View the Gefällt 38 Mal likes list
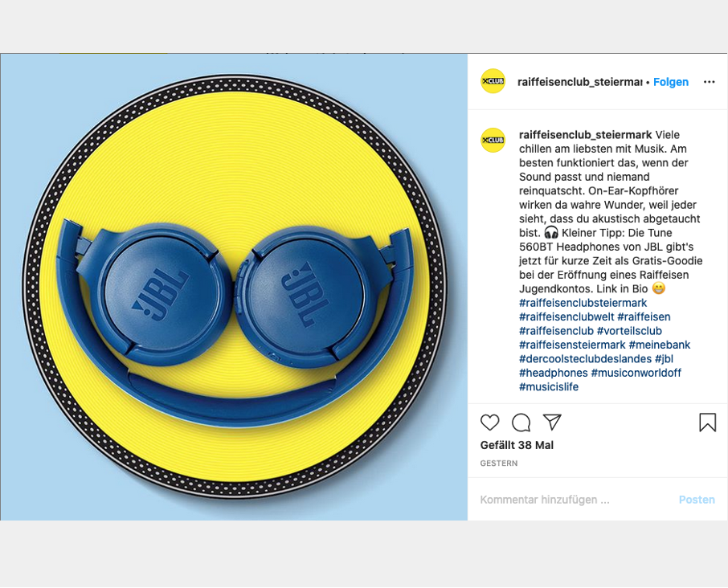The width and height of the screenshot is (728, 588). click(517, 445)
